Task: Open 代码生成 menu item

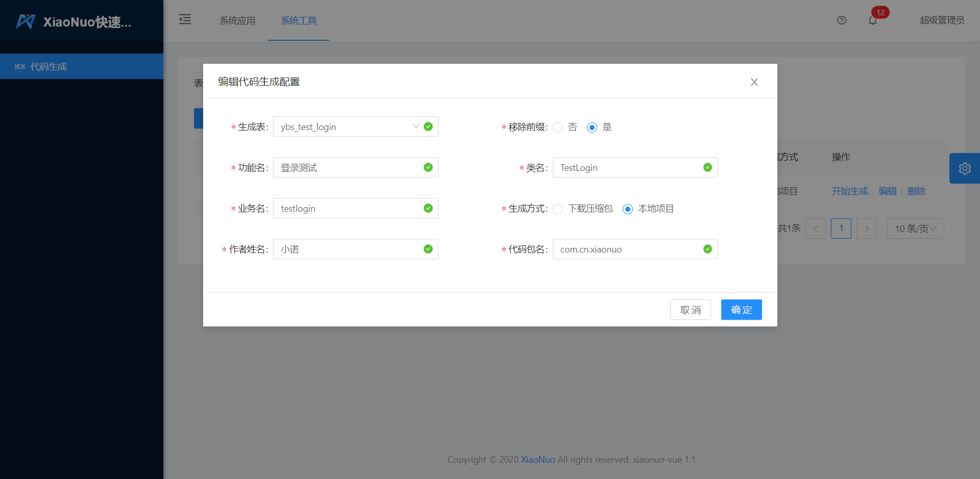Action: pyautogui.click(x=82, y=66)
